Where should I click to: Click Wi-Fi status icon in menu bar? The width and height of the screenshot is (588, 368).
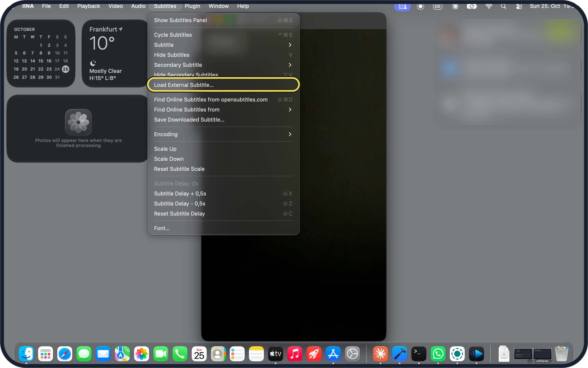tap(489, 6)
